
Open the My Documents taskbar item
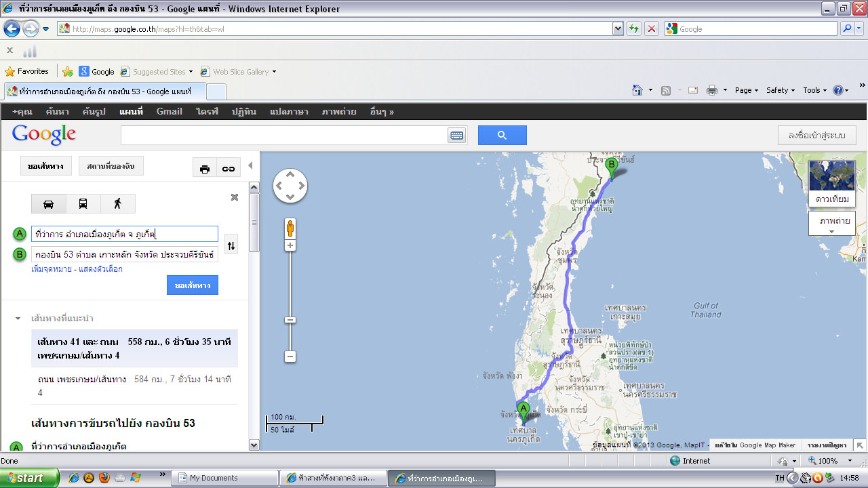224,478
